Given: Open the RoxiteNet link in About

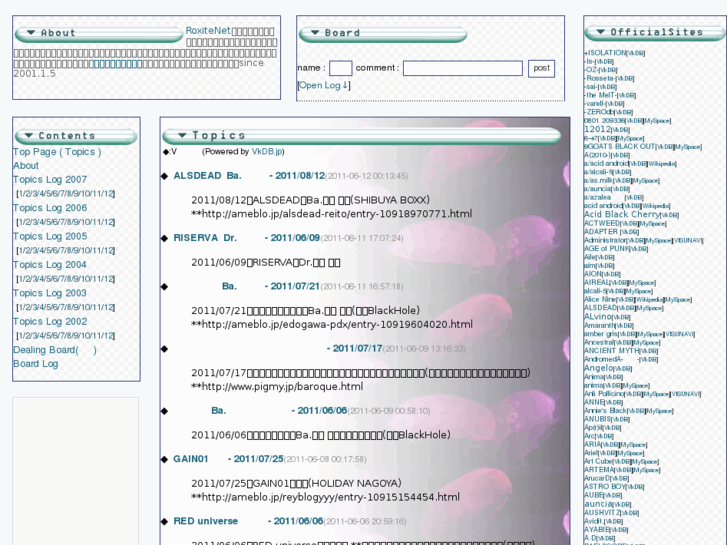Looking at the screenshot, I should [208, 31].
